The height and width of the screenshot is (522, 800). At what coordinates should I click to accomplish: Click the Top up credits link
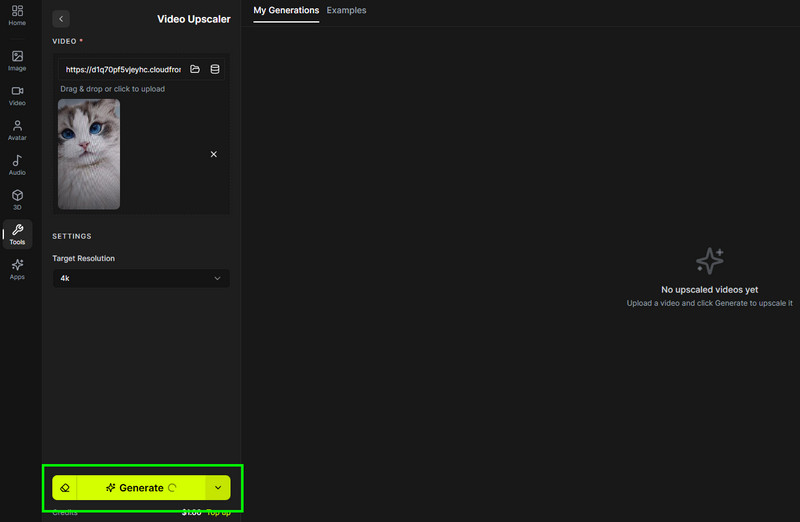pyautogui.click(x=218, y=512)
